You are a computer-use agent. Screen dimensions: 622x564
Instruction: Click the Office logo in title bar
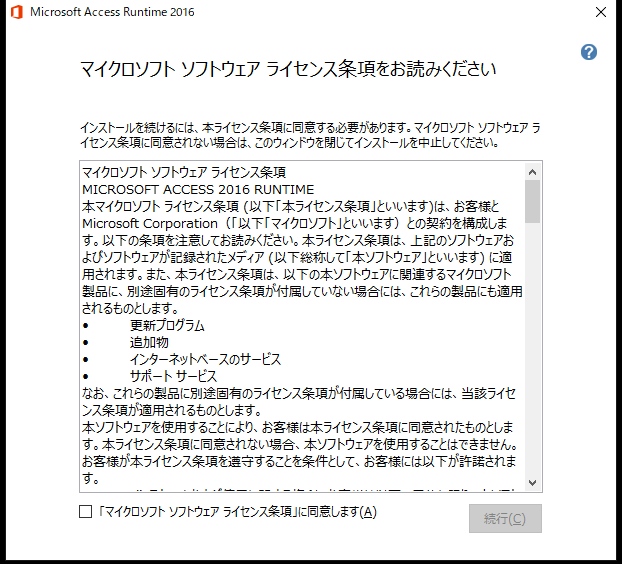point(17,12)
